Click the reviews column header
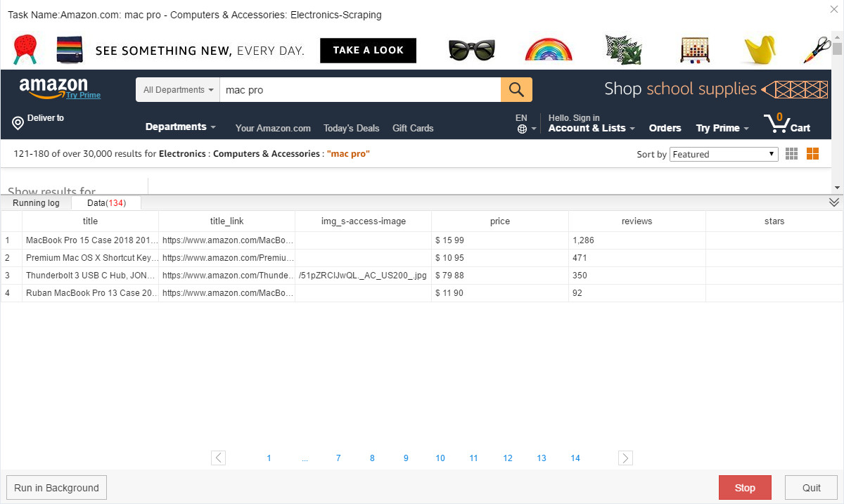This screenshot has width=844, height=504. pos(637,221)
